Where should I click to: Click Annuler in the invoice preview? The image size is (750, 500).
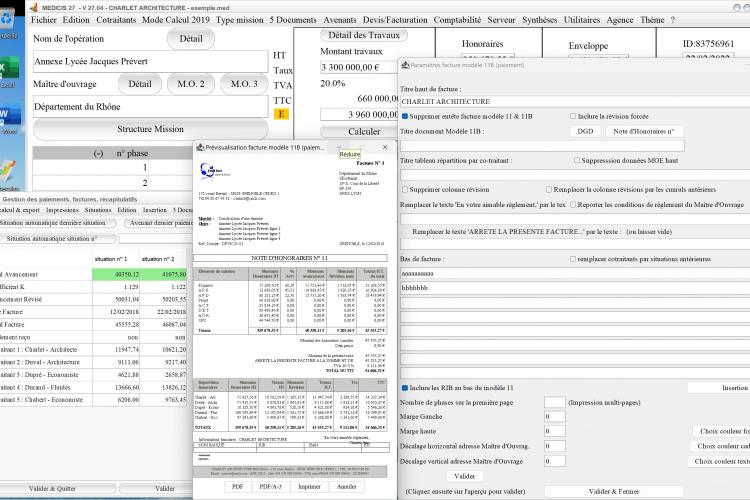click(x=347, y=487)
